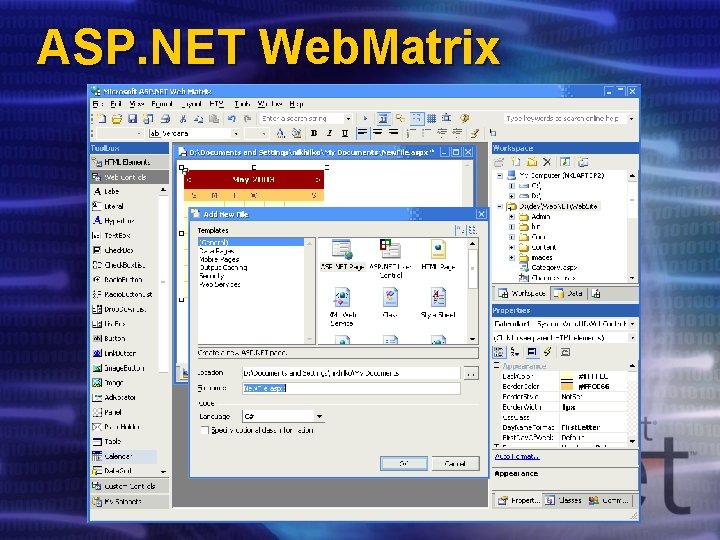Toggle Italic formatting
720x540 pixels.
pyautogui.click(x=329, y=133)
